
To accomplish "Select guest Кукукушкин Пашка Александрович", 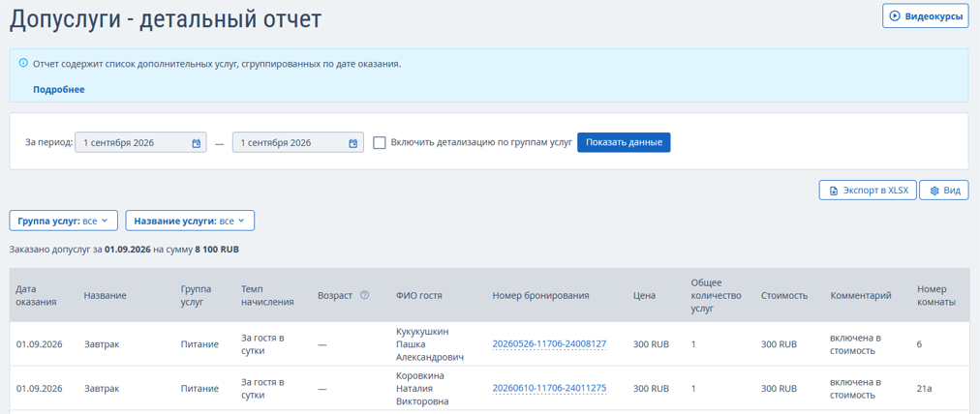I will pos(431,343).
